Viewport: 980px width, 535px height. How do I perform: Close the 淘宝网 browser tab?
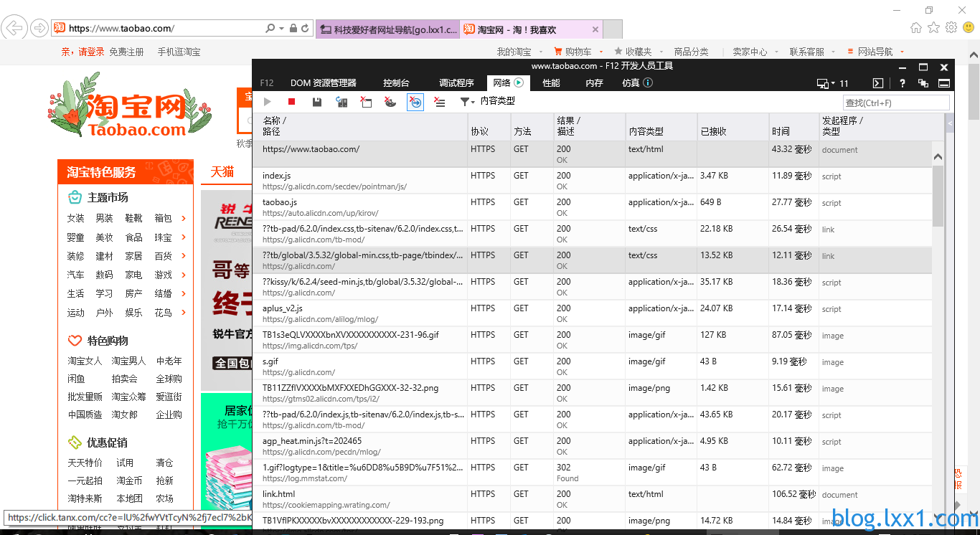click(x=595, y=29)
